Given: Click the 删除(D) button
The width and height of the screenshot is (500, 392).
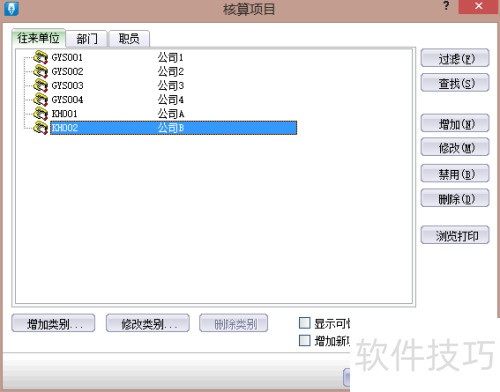Looking at the screenshot, I should [455, 198].
